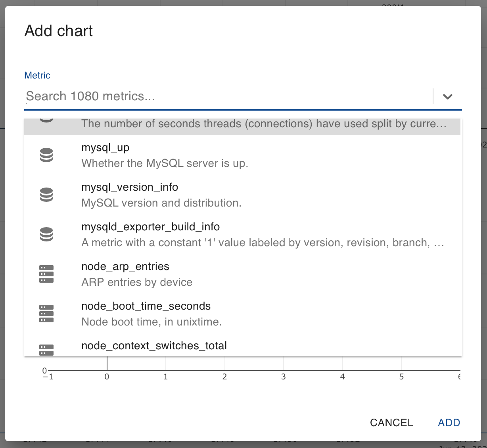
Task: Click the database icon beside mysqld_exporter_build_info
Action: pyautogui.click(x=46, y=234)
